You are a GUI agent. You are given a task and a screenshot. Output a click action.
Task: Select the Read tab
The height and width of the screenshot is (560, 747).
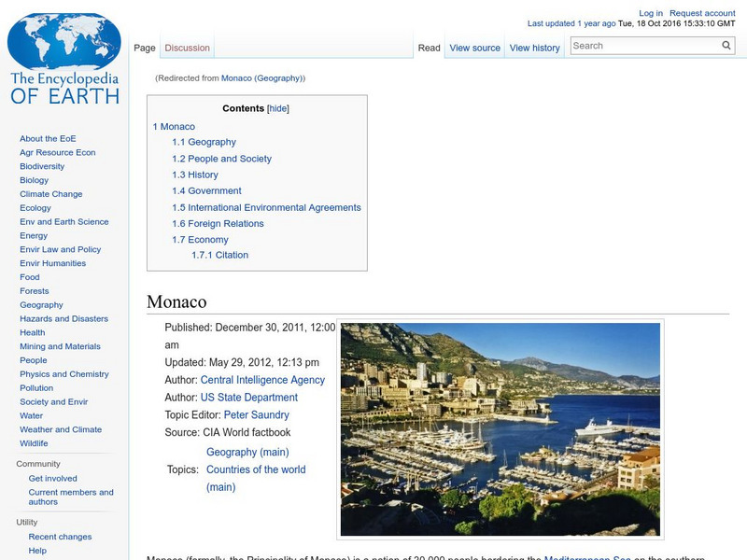tap(429, 48)
